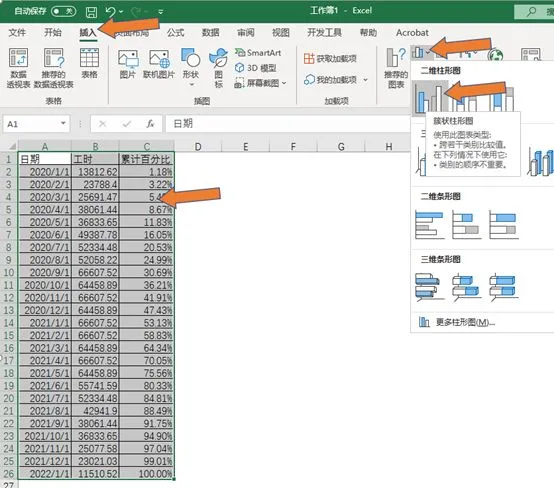This screenshot has height=488, width=554.
Task: Open the Data (数据) ribbon tab
Action: [x=211, y=33]
